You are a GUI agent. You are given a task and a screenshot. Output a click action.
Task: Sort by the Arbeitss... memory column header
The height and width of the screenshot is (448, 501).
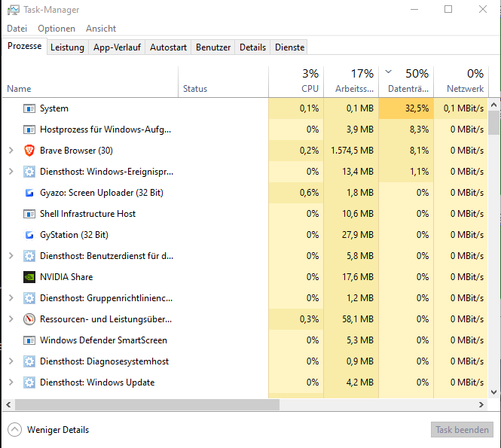point(351,82)
